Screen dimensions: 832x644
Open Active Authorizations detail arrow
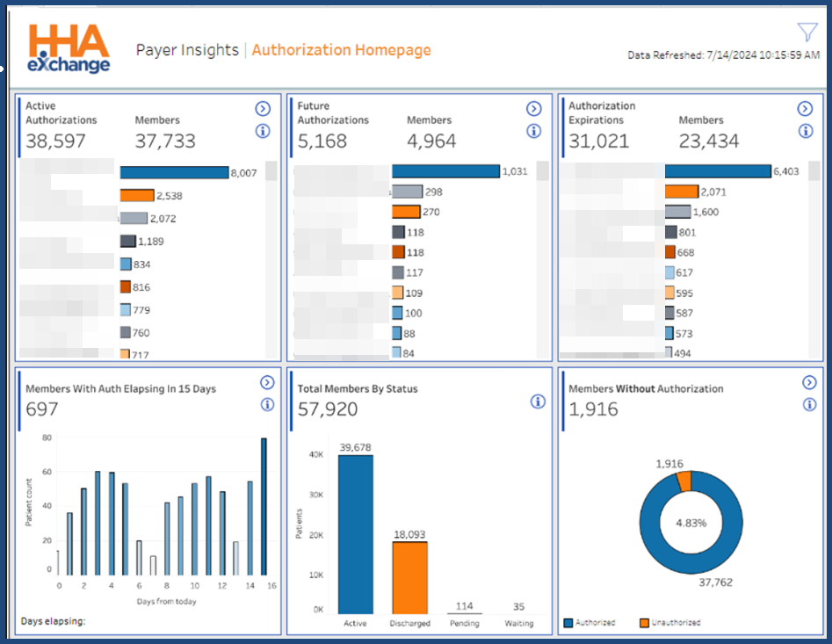tap(262, 109)
